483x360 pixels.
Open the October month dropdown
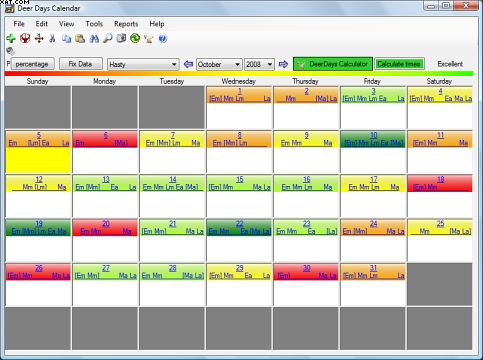tap(219, 64)
